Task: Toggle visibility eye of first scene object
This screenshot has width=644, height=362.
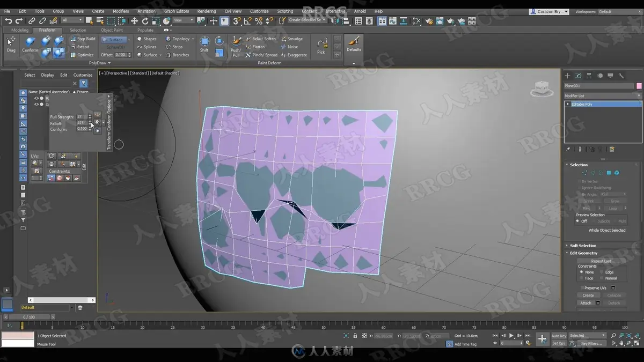Action: 36,98
